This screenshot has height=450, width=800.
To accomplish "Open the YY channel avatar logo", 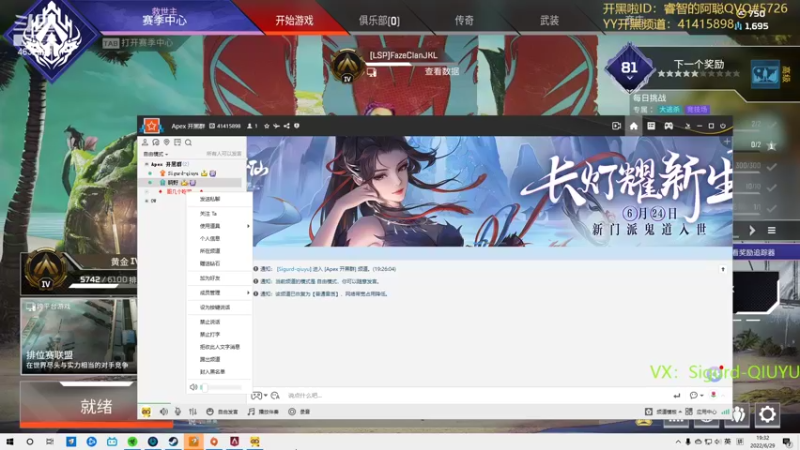I will pos(152,126).
